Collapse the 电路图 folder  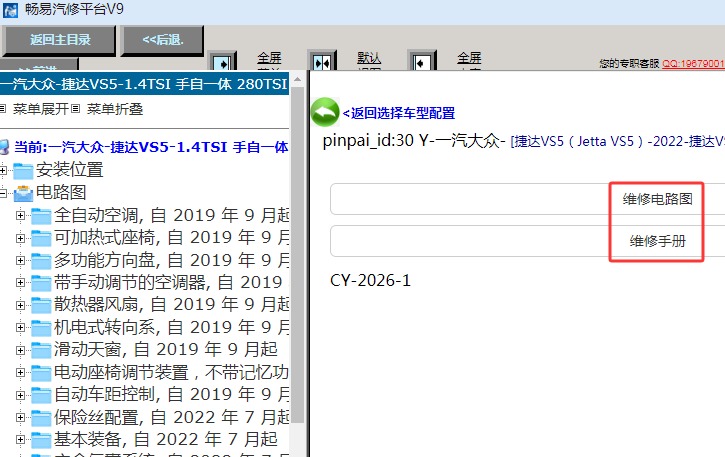[x=3, y=193]
